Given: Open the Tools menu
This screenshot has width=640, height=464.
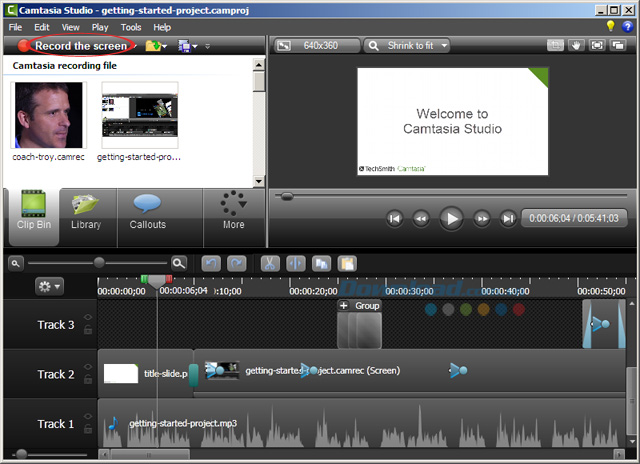Looking at the screenshot, I should 131,27.
